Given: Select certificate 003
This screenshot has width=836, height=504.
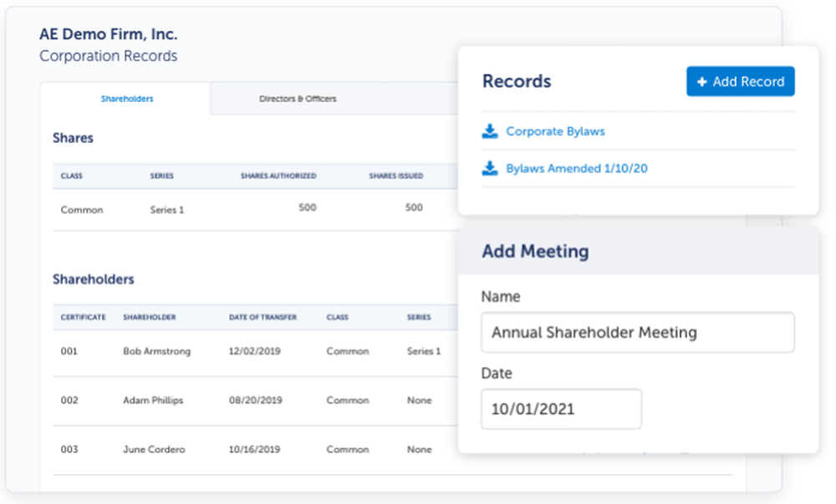Looking at the screenshot, I should [x=69, y=449].
